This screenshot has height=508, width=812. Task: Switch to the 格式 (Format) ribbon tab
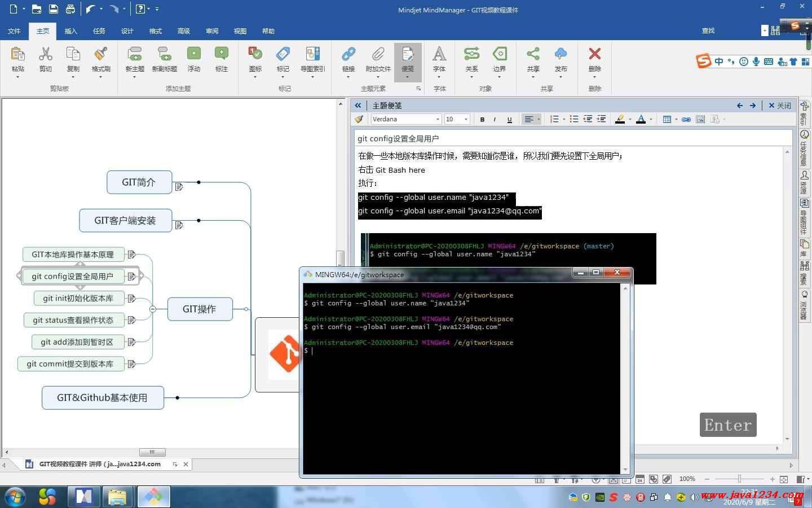tap(156, 31)
